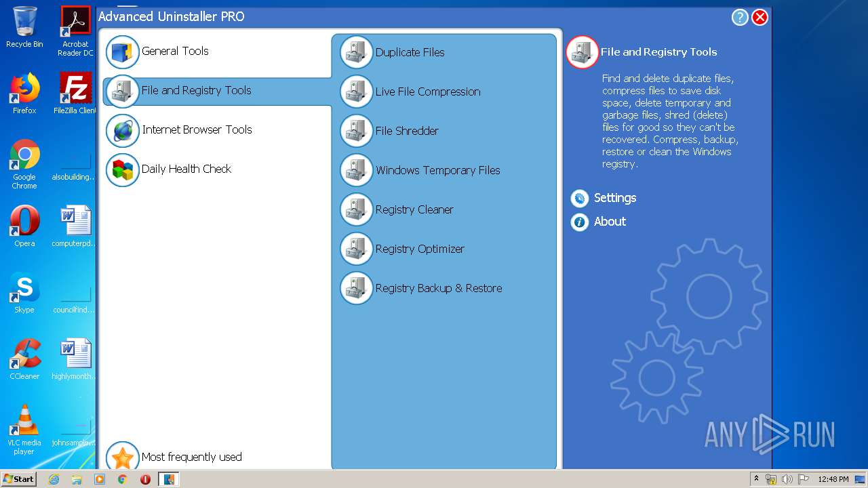The height and width of the screenshot is (488, 868).
Task: Open Internet Explorer from taskbar
Action: coord(54,479)
